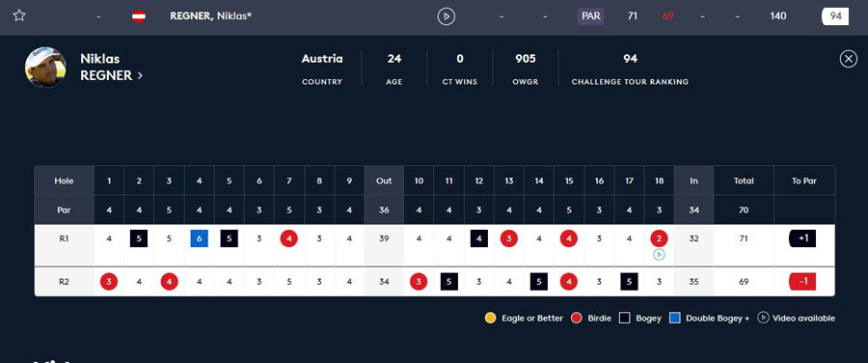The height and width of the screenshot is (363, 868).
Task: Click the red -1 to-par badge for R2
Action: point(802,282)
